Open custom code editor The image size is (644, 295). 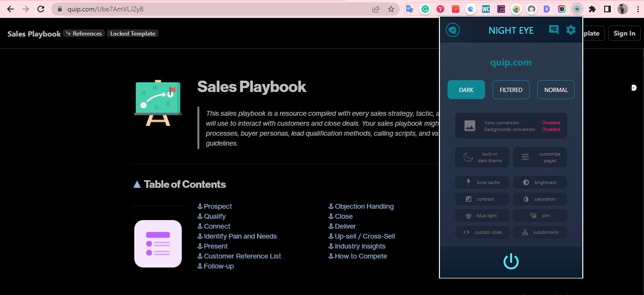pyautogui.click(x=482, y=232)
